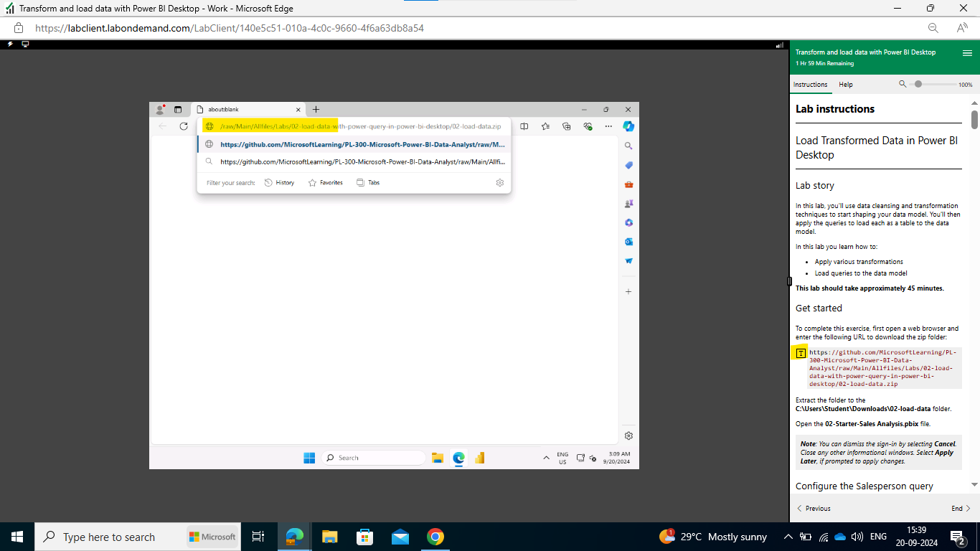Open the lab hamburger menu

pyautogui.click(x=967, y=53)
